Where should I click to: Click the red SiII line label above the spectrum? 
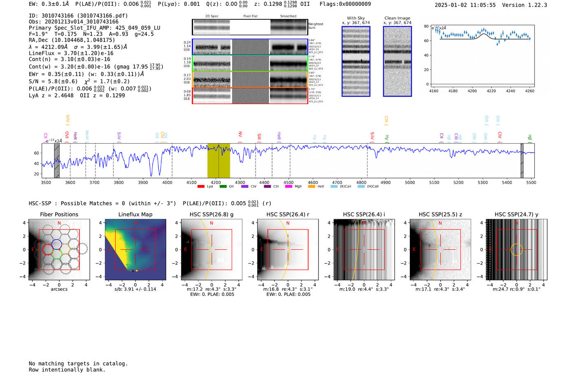pos(259,137)
